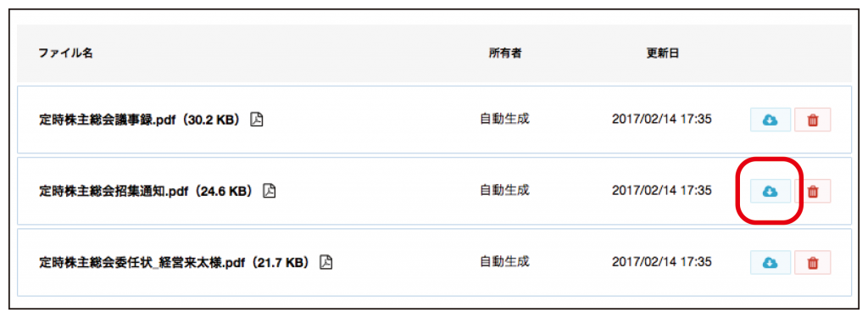Delete 定時株主総会招集通知.pdf using trash icon

[813, 191]
